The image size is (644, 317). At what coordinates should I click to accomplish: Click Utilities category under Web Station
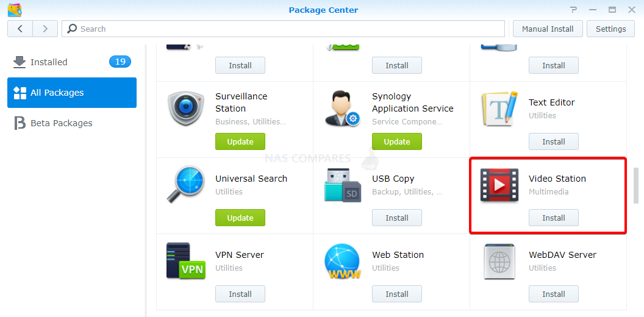click(x=385, y=268)
